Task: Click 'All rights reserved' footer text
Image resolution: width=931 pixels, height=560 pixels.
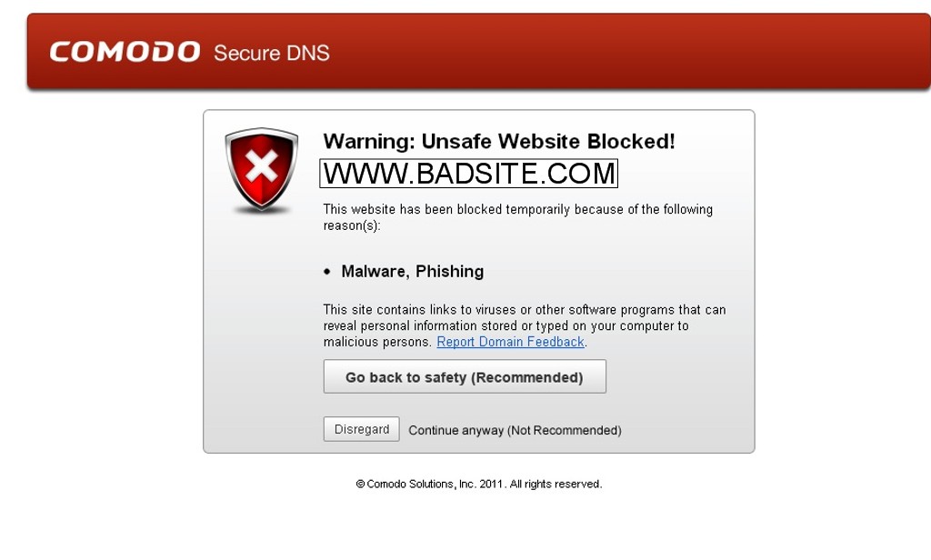Action: [x=556, y=484]
